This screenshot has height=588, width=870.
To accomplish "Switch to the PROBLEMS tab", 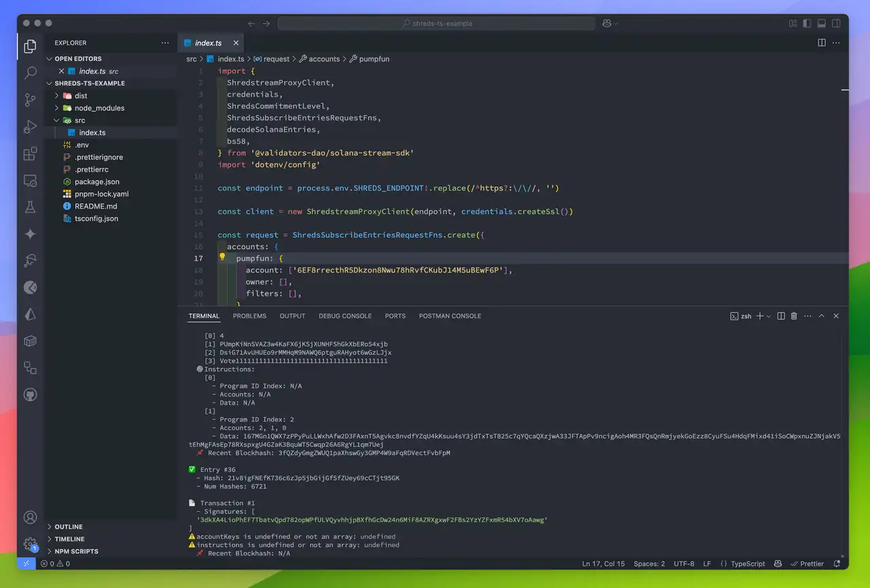I will (249, 315).
